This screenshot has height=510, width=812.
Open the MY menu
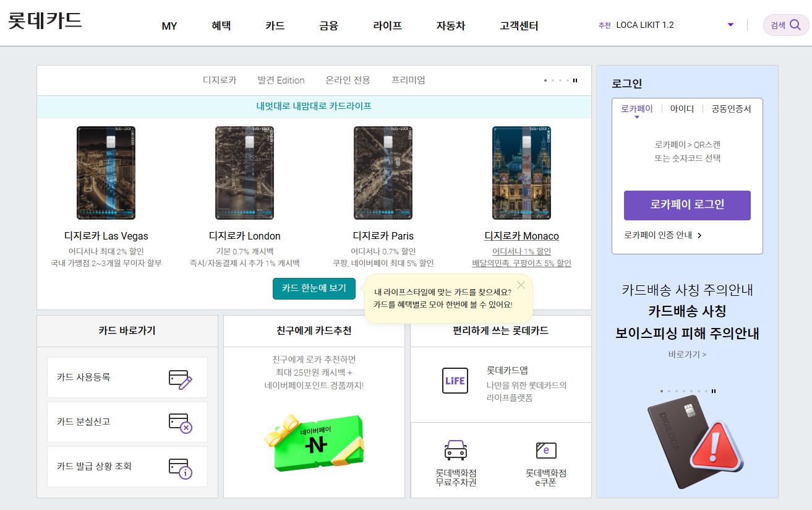tap(169, 26)
